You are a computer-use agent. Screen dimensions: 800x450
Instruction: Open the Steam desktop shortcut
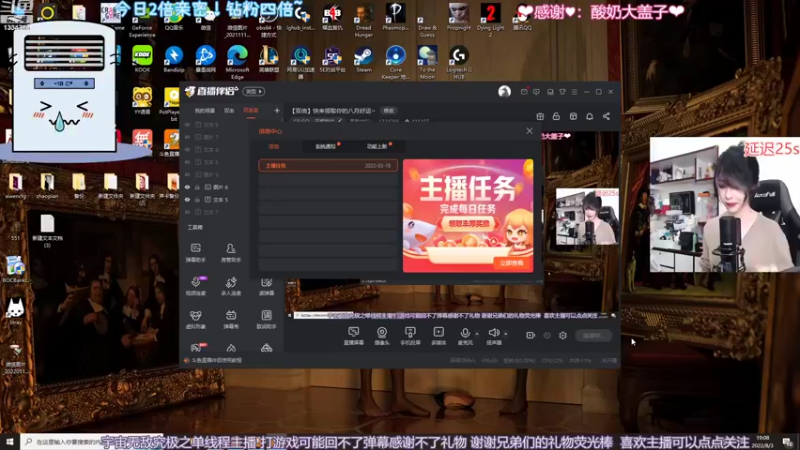point(364,59)
